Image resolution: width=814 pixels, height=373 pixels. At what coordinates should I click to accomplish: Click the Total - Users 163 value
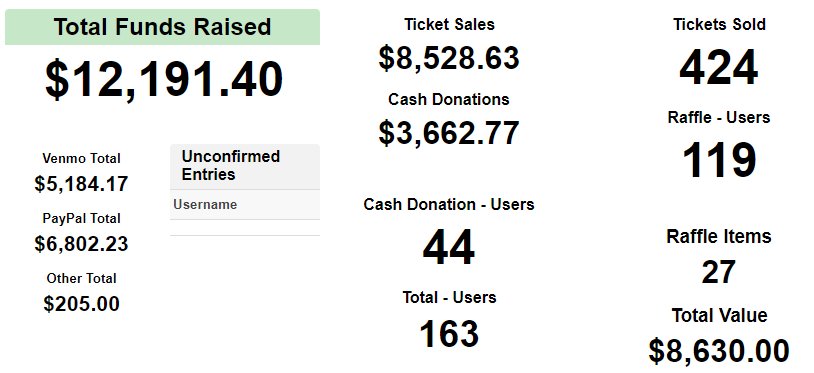449,334
